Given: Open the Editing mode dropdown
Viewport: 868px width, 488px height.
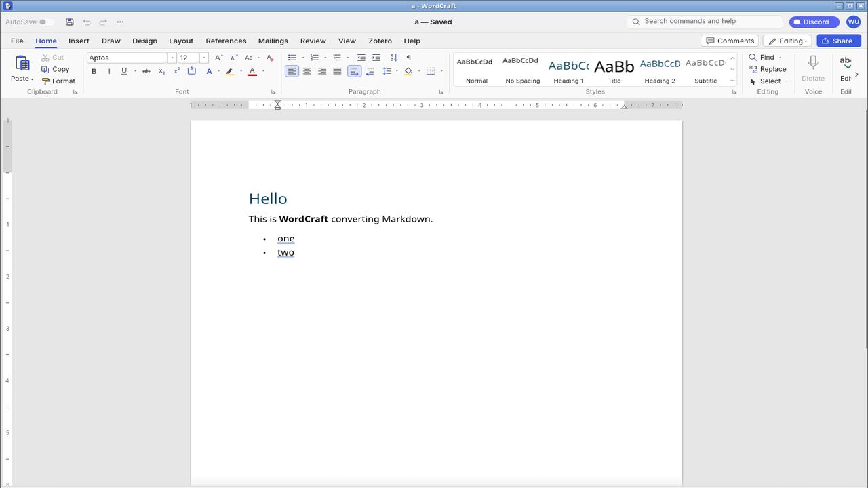Looking at the screenshot, I should point(787,41).
